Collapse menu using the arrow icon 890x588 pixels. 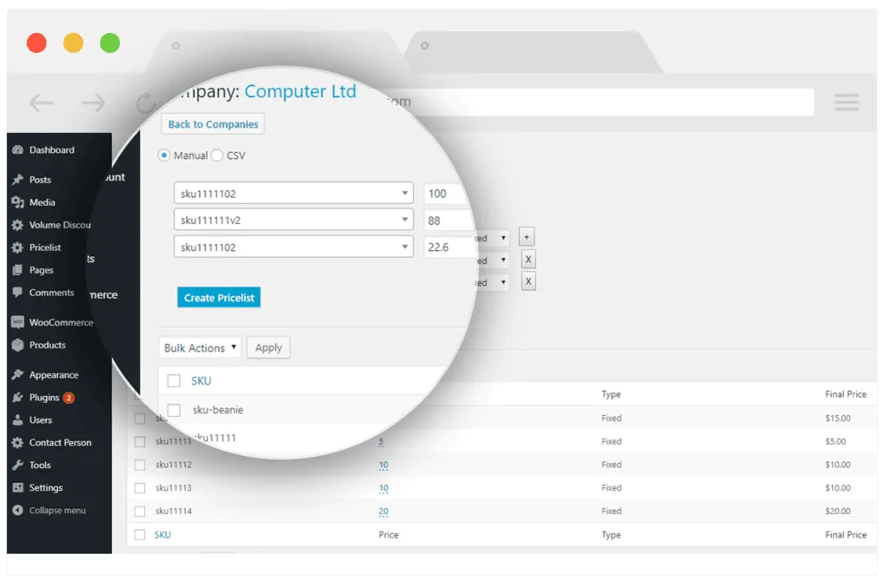pyautogui.click(x=17, y=510)
